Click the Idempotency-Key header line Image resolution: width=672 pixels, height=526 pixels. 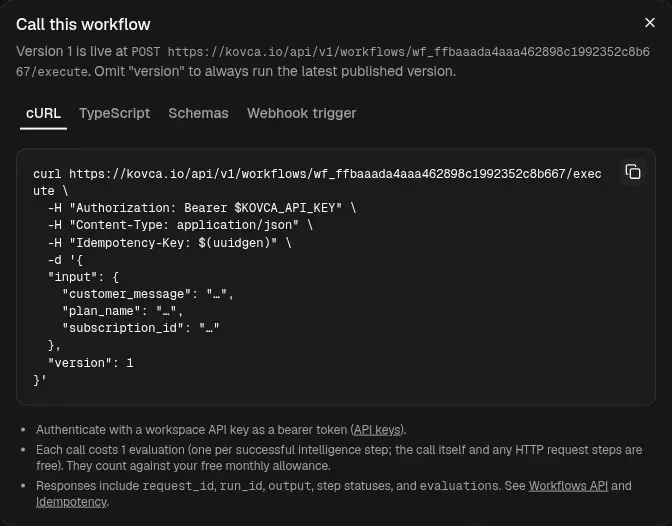click(169, 243)
